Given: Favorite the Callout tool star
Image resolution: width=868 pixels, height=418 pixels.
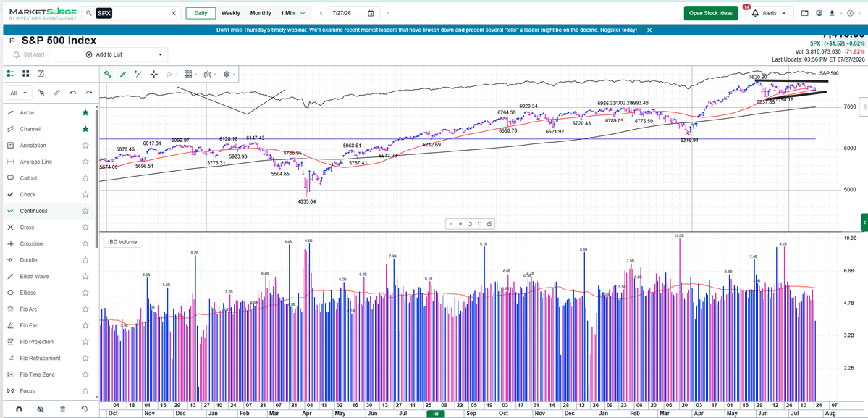Looking at the screenshot, I should click(85, 178).
